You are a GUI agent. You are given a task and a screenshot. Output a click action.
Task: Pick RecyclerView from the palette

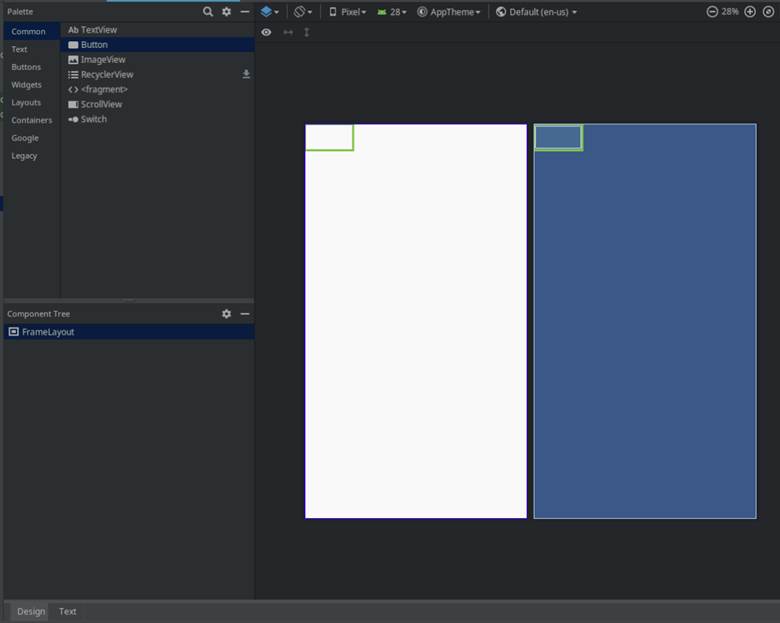[x=157, y=75]
